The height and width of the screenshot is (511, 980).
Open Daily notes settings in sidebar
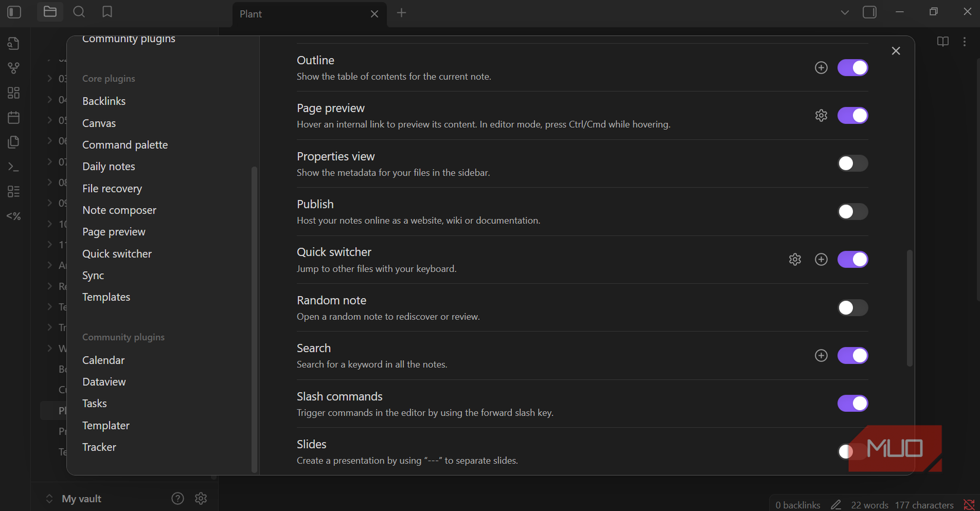pos(109,167)
